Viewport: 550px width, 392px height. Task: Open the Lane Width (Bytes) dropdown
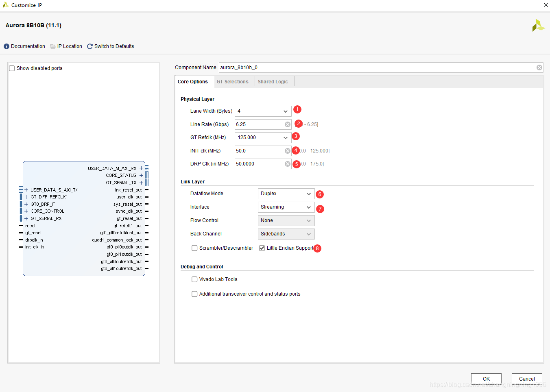tap(263, 111)
